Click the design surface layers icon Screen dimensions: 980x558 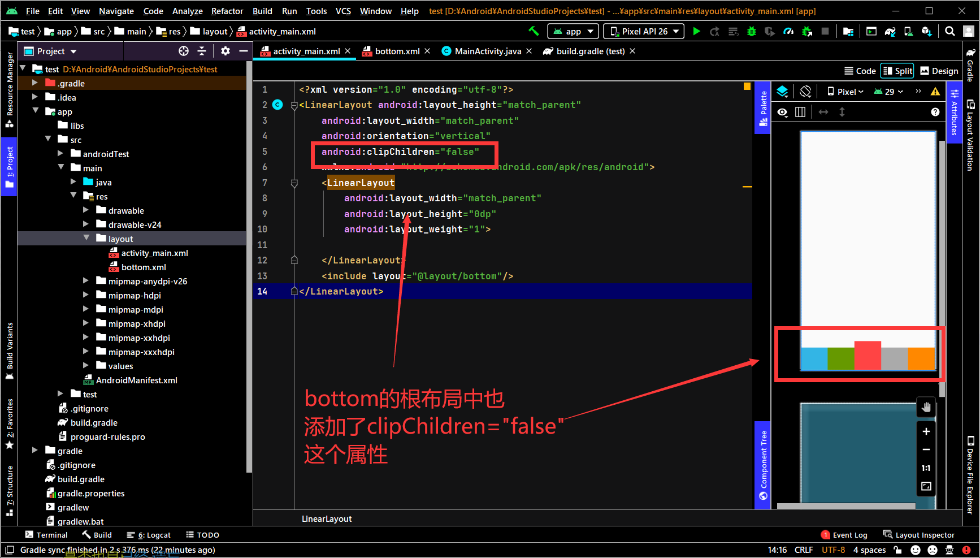783,91
